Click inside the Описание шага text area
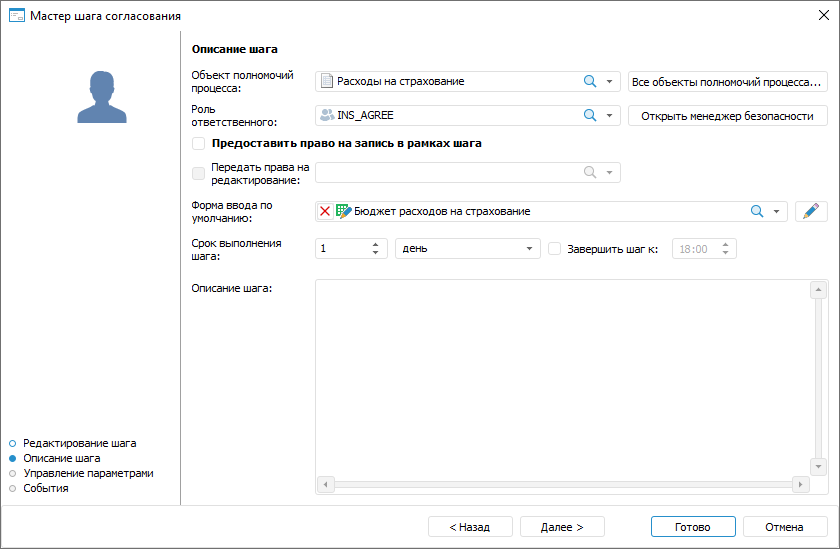The width and height of the screenshot is (840, 549). [560, 380]
